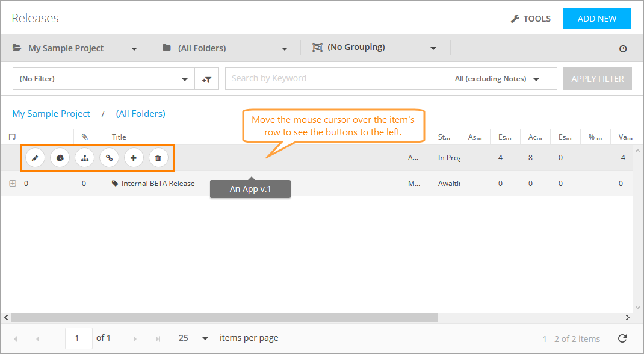Viewport: 644px width, 354px height.
Task: Click the pencil edit button in row
Action: coord(35,158)
